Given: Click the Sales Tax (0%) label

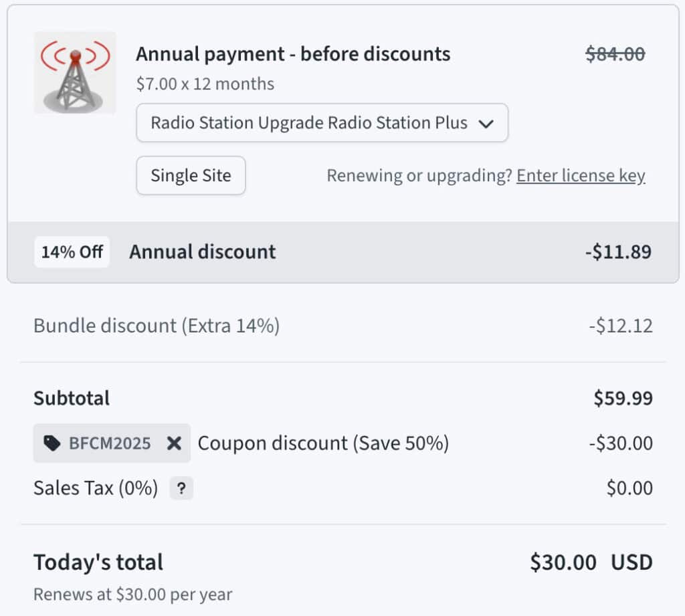Looking at the screenshot, I should (x=96, y=489).
